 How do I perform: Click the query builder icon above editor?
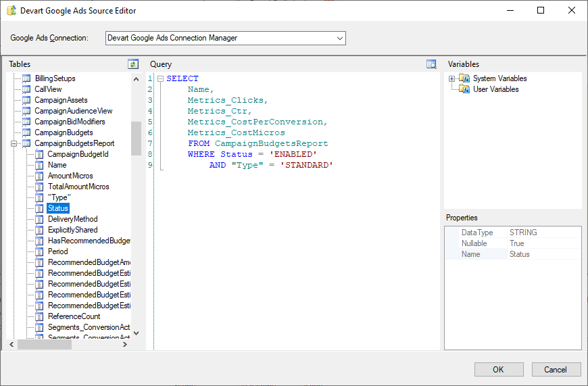pyautogui.click(x=431, y=64)
